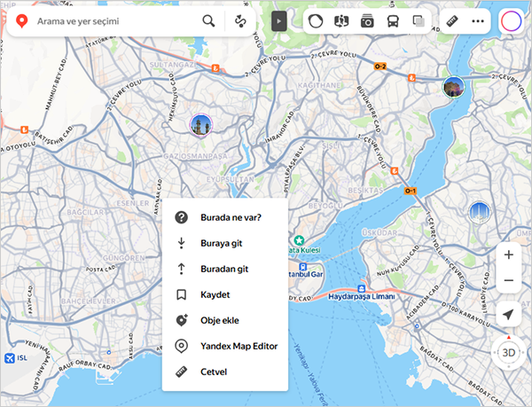Click the 'BEŞİKTAŞ' district label
Image resolution: width=532 pixels, height=407 pixels.
[365, 191]
